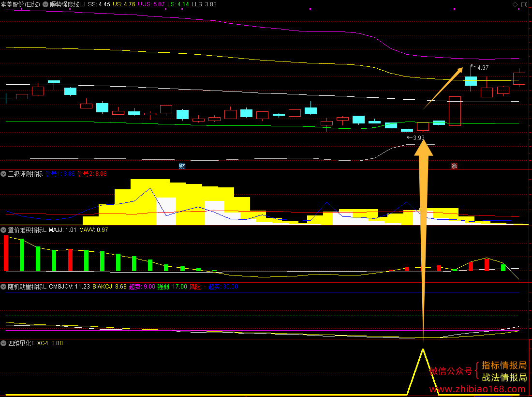Select the 超买: 30.00 value
The width and height of the screenshot is (532, 397).
click(223, 287)
